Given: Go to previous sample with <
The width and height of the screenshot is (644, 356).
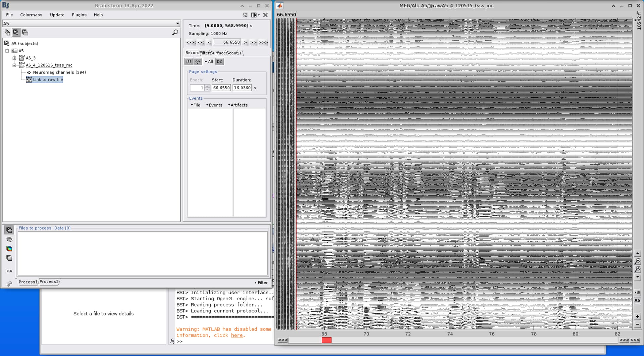Looking at the screenshot, I should click(209, 43).
